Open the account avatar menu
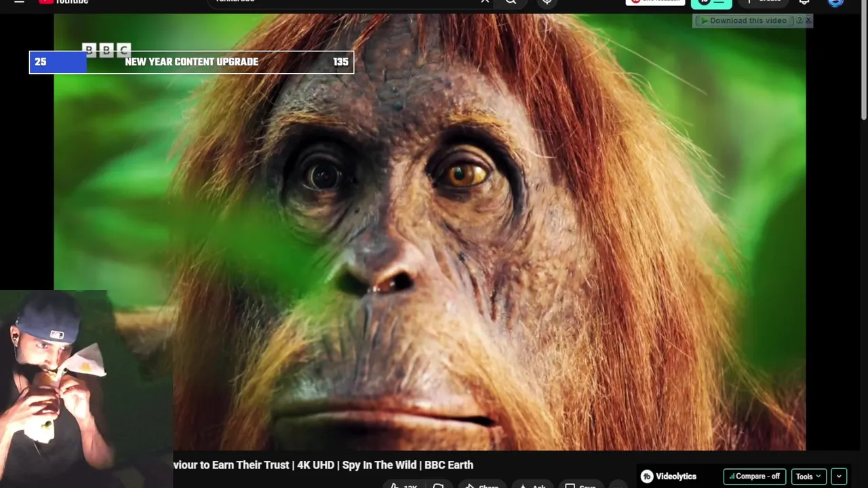The height and width of the screenshot is (488, 868). pyautogui.click(x=835, y=2)
